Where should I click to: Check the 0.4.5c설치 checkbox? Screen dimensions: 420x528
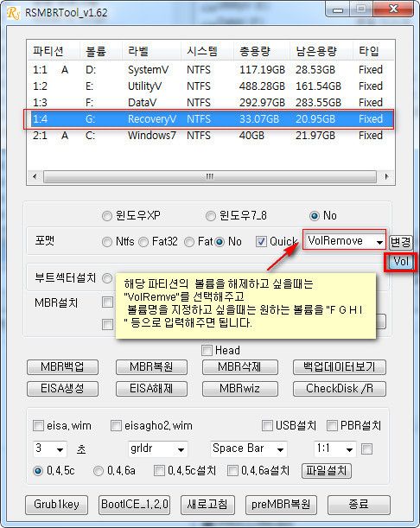[159, 470]
